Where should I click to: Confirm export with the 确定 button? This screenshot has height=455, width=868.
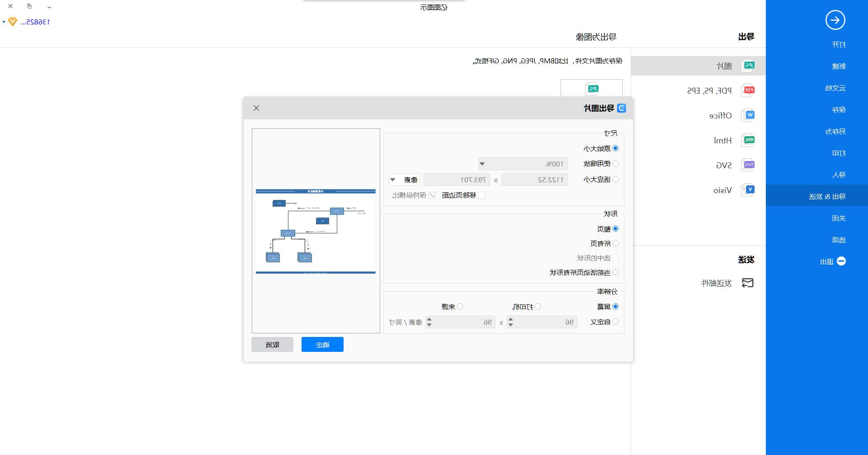tap(322, 345)
